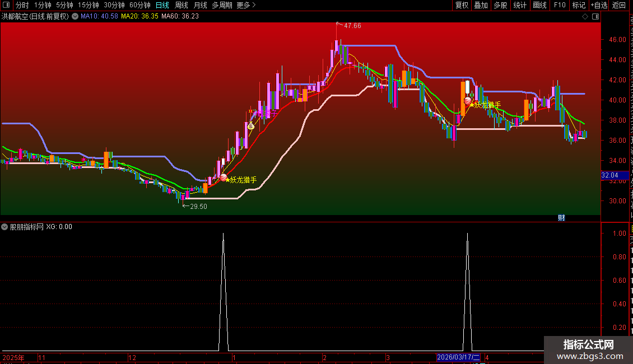633x364 pixels.
Task: Toggle the 复权 price adjustment option
Action: [462, 5]
